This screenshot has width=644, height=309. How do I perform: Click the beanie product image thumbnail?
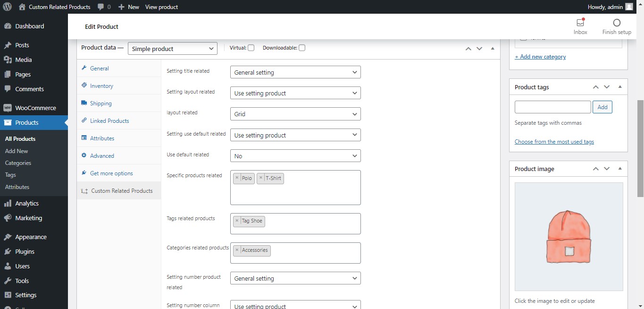[x=569, y=236]
